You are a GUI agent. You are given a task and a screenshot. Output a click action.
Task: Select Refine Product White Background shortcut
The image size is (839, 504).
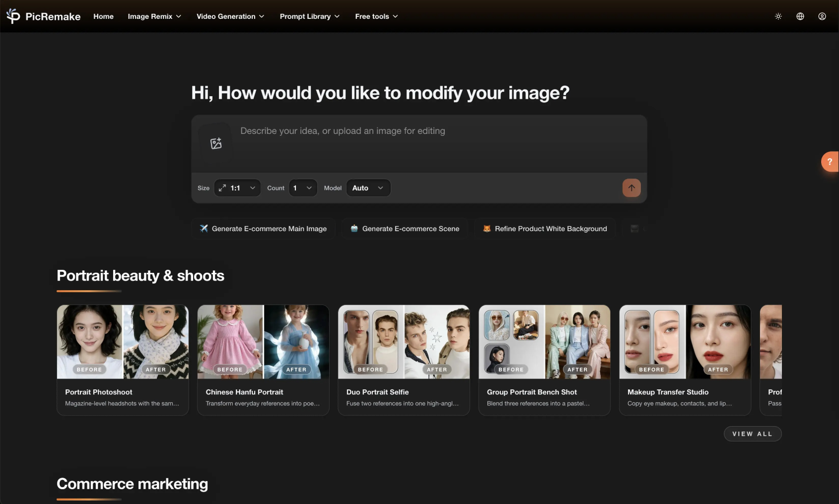[x=545, y=229]
